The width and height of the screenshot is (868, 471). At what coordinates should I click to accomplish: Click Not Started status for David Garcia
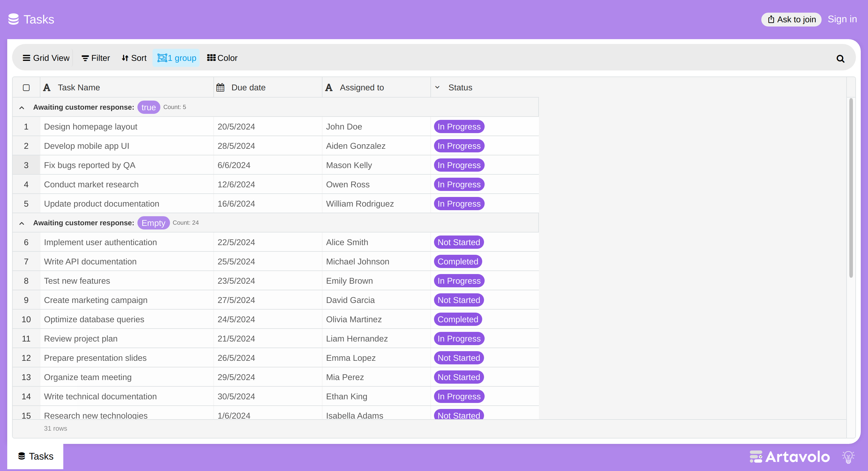459,300
